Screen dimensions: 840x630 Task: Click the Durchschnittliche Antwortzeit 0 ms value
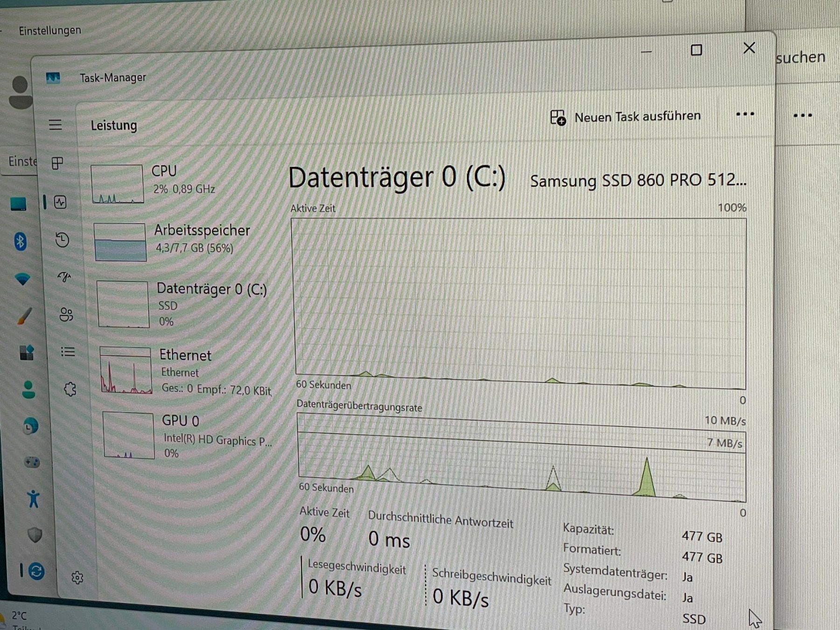389,540
